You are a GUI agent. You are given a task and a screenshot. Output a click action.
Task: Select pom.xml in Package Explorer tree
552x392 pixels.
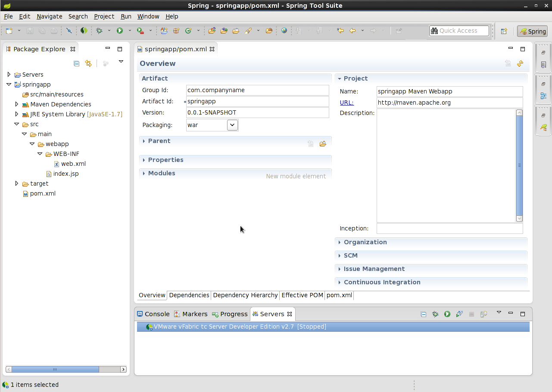(39, 193)
